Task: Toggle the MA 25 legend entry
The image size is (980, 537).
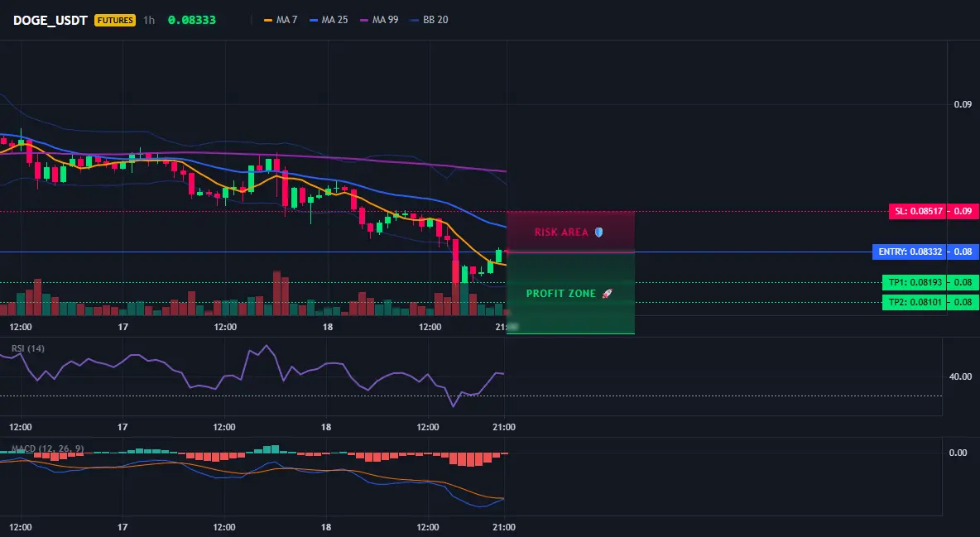Action: pyautogui.click(x=329, y=20)
